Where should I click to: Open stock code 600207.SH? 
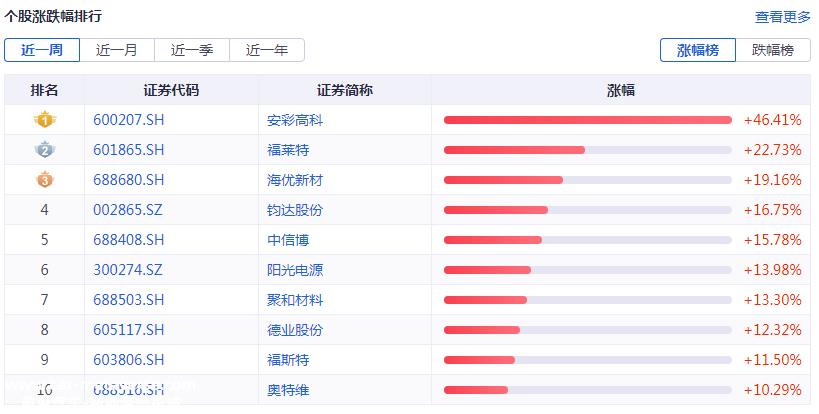(128, 120)
